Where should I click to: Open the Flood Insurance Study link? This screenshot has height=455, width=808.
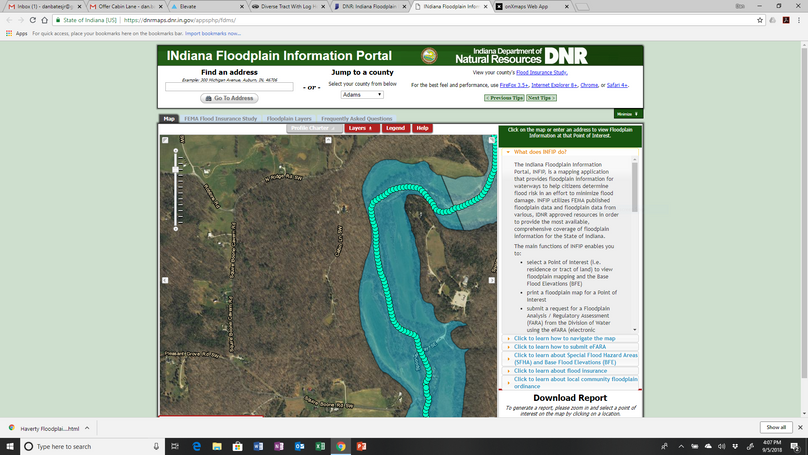point(541,73)
